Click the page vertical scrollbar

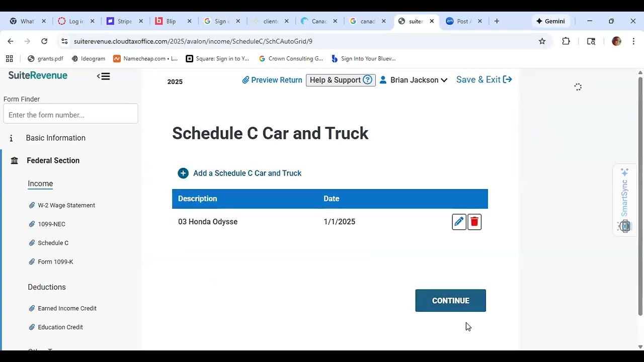pyautogui.click(x=640, y=196)
